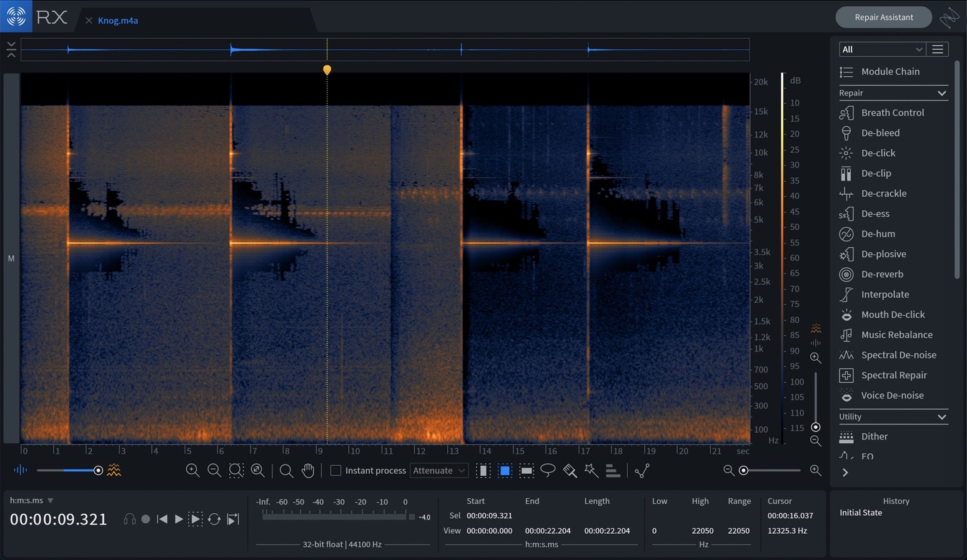Open the Spectral Repair module
This screenshot has width=967, height=560.
tap(893, 375)
